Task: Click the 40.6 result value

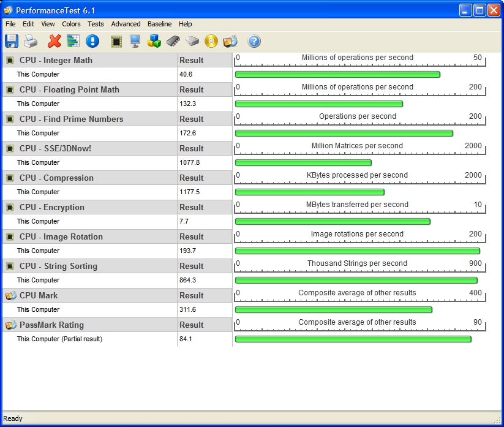Action: (186, 74)
